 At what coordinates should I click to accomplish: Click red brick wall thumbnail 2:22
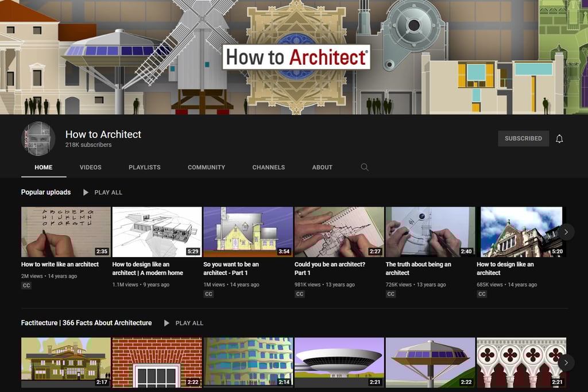coord(157,362)
